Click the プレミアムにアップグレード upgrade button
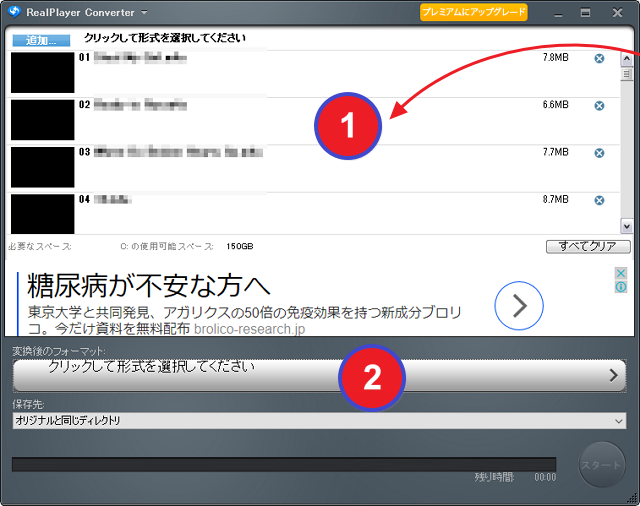 473,12
